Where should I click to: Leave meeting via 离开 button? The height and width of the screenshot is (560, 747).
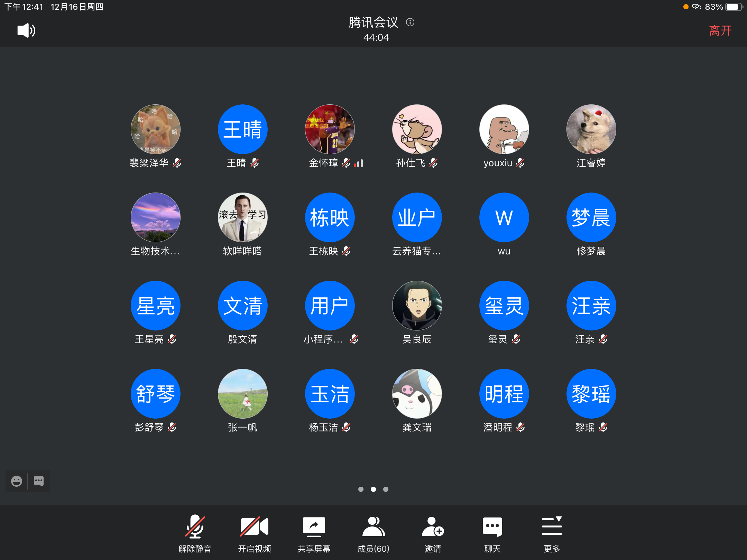click(720, 30)
